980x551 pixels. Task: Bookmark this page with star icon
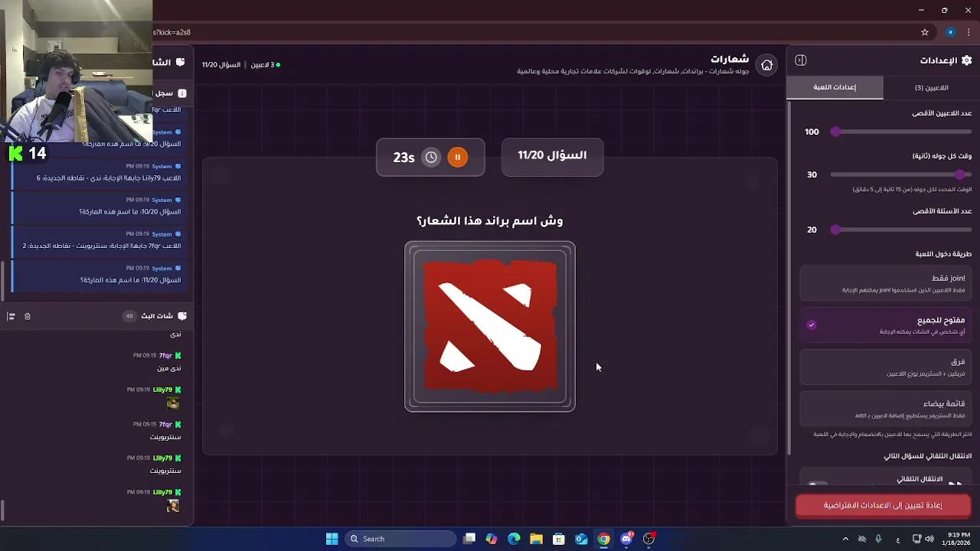tap(925, 32)
